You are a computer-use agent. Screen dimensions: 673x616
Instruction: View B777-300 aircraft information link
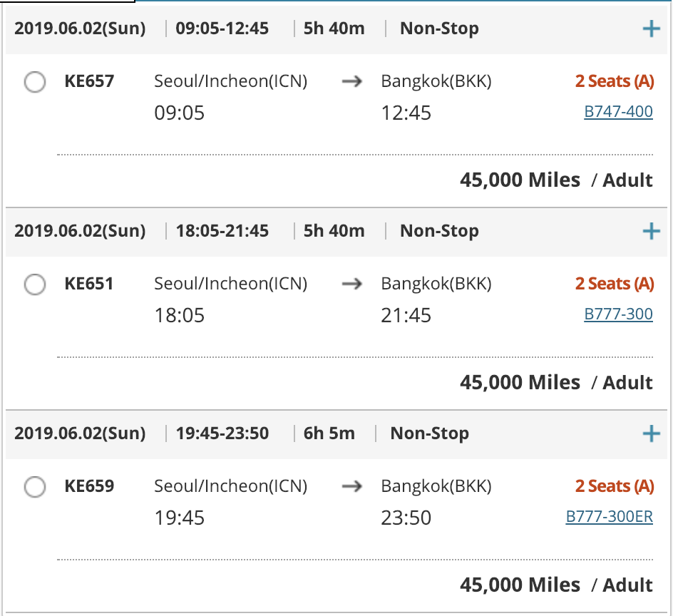[x=618, y=314]
